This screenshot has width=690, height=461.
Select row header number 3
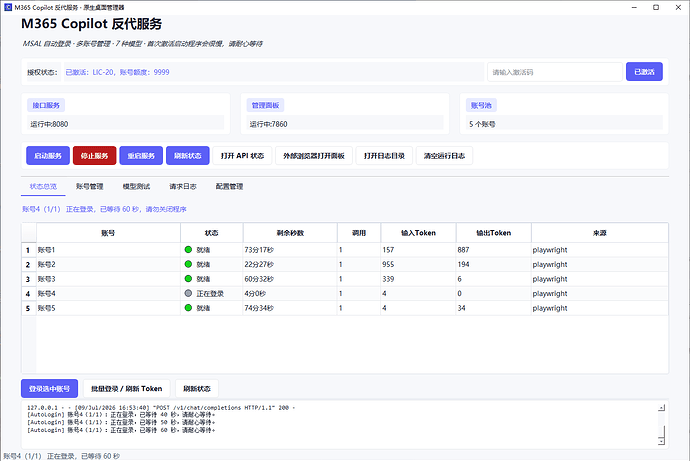(29, 279)
